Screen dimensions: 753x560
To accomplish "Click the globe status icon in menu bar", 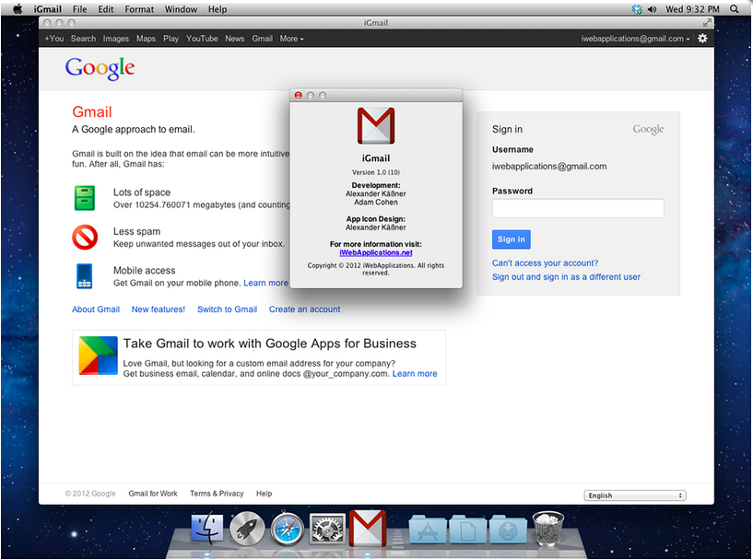I will 637,9.
